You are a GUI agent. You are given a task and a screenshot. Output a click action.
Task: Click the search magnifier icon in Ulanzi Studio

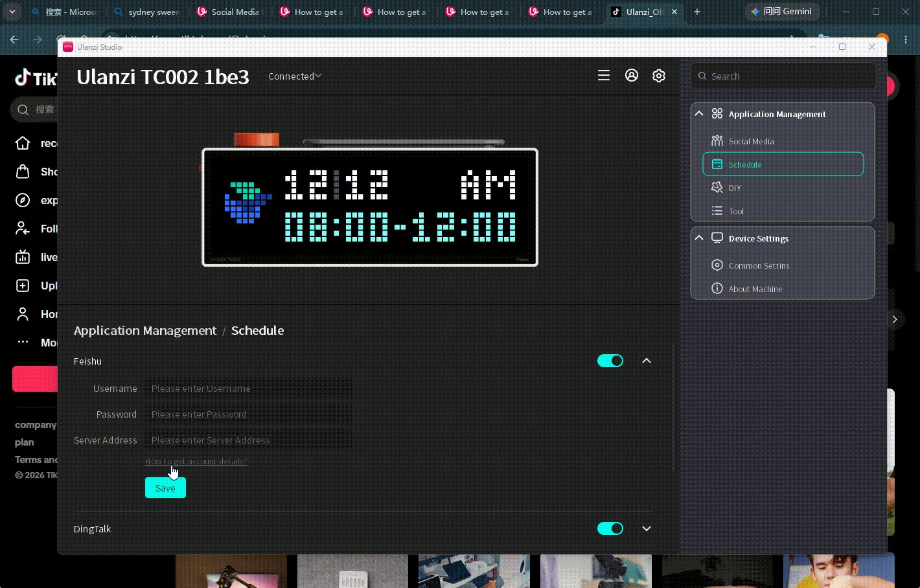point(702,76)
